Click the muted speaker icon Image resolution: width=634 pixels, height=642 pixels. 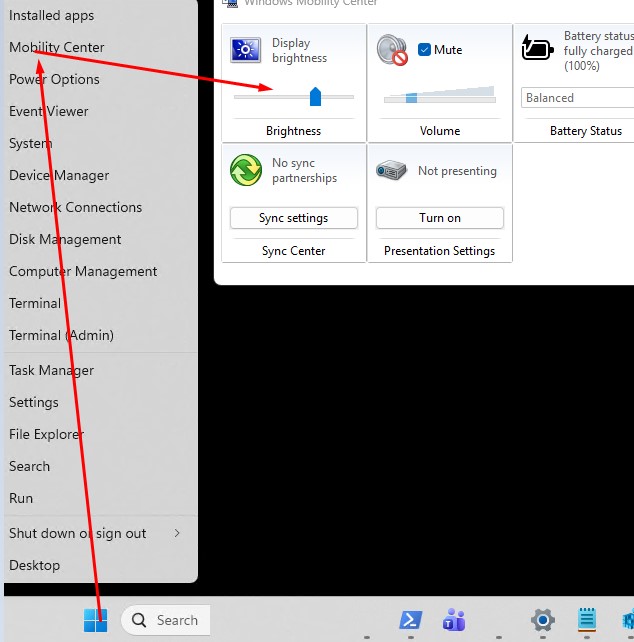pyautogui.click(x=392, y=50)
